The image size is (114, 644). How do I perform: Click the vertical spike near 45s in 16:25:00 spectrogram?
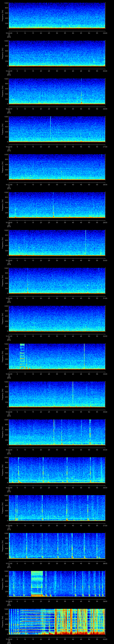coord(81,91)
